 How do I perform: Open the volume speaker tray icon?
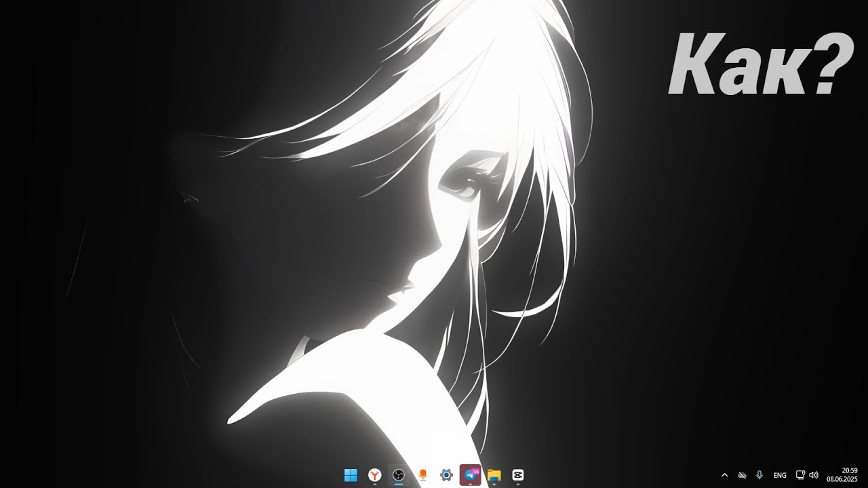coord(814,475)
